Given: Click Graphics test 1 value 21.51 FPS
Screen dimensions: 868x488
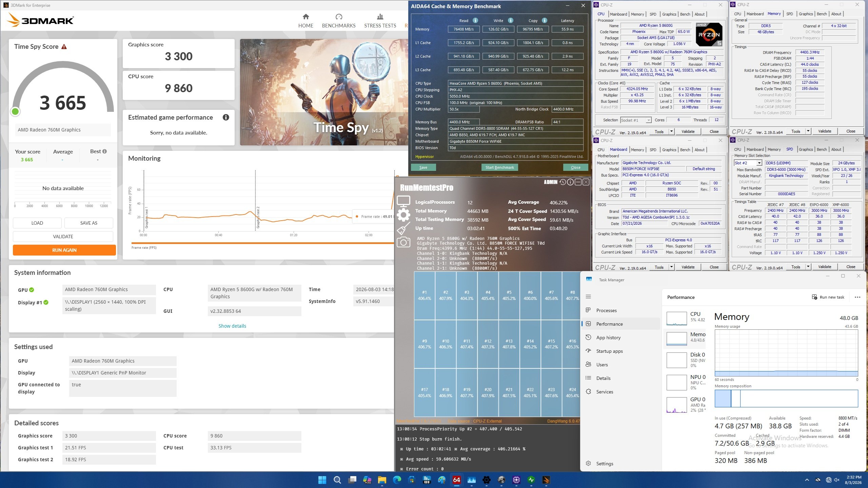Looking at the screenshot, I should [x=109, y=448].
